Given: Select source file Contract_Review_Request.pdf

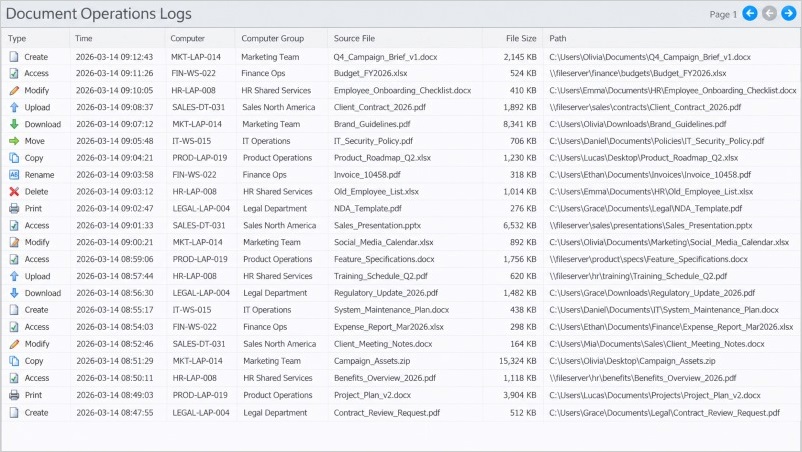Looking at the screenshot, I should 387,413.
